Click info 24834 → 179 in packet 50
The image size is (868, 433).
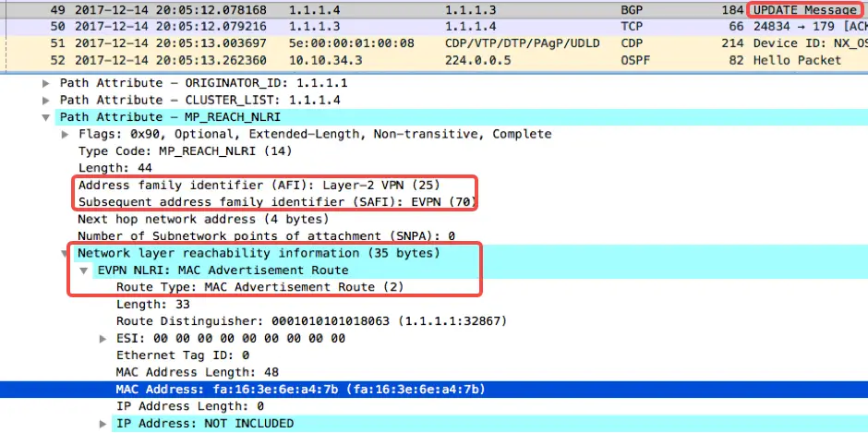tap(795, 27)
